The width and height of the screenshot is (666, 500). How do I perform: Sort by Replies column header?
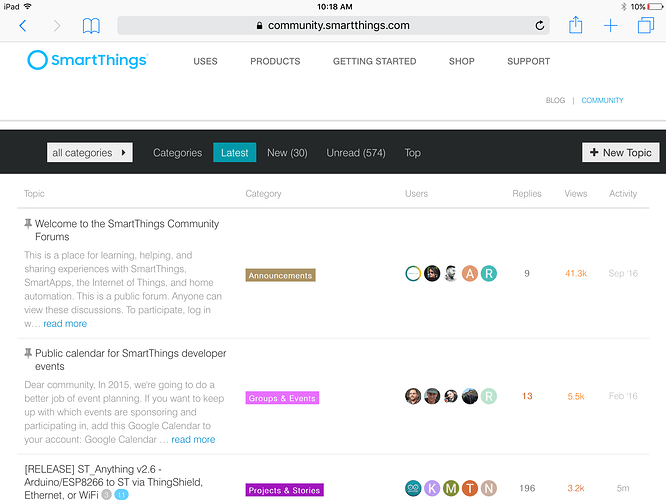(x=527, y=193)
